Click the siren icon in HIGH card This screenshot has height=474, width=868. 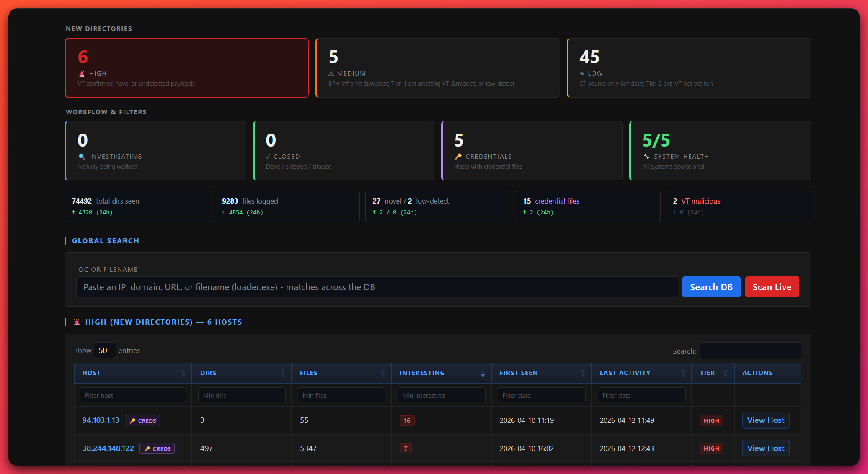pyautogui.click(x=82, y=74)
